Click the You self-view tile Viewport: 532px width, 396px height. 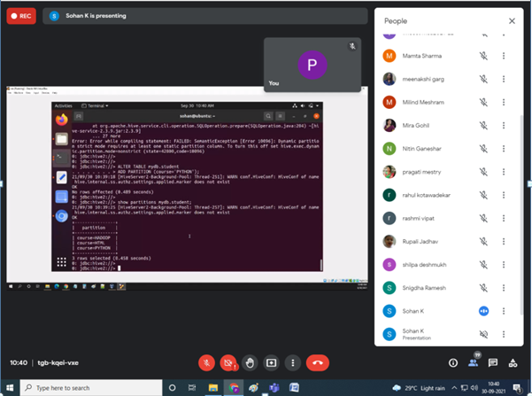click(x=310, y=64)
